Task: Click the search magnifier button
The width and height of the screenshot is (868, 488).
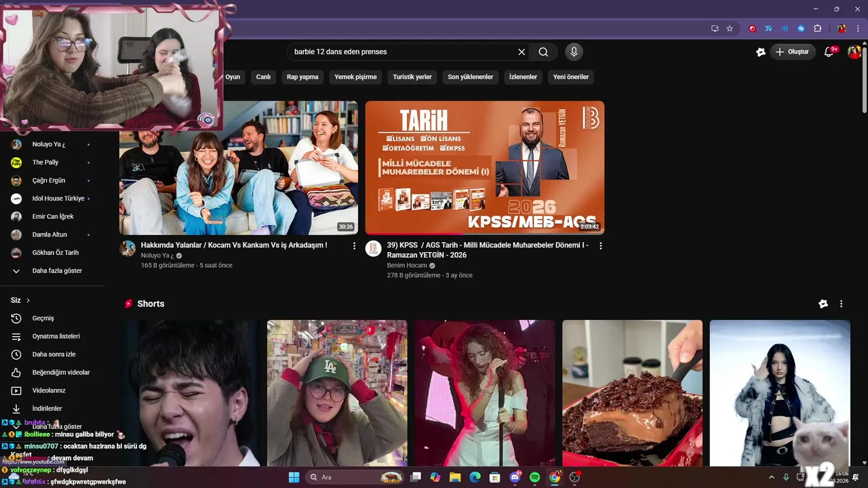Action: pos(543,52)
